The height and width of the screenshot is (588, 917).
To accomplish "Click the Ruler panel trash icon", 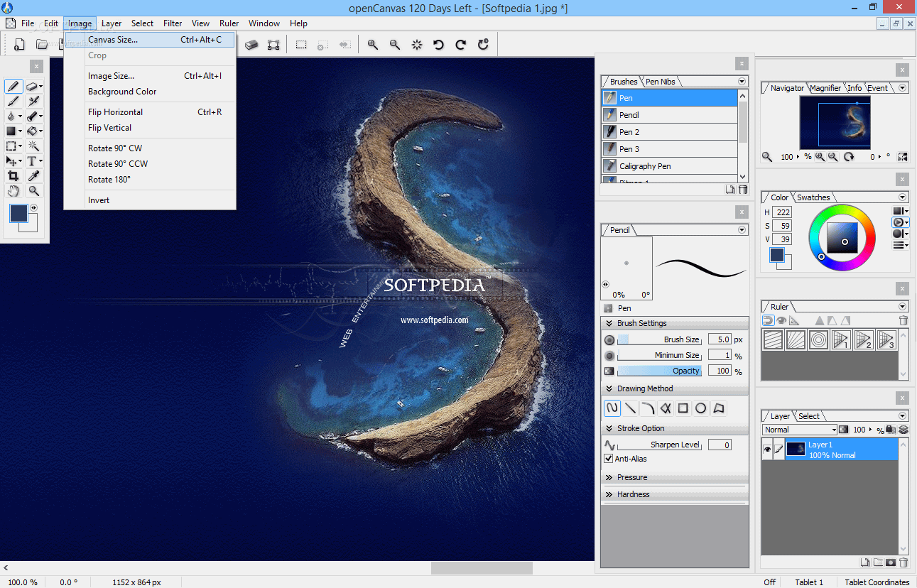I will [x=904, y=320].
